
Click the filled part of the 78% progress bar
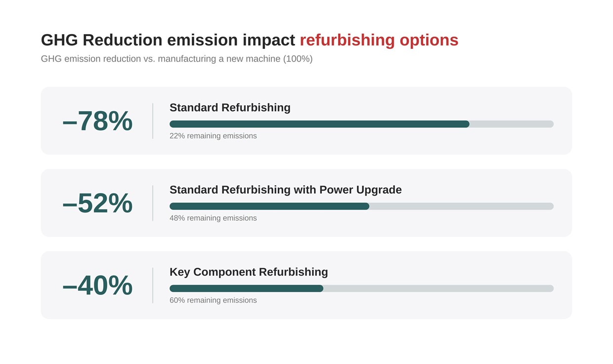click(x=319, y=124)
